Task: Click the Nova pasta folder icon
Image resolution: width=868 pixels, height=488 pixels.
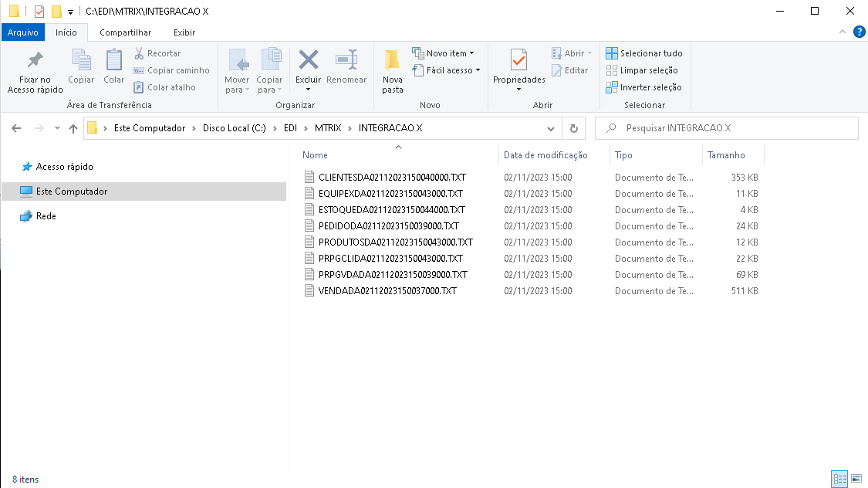Action: click(x=392, y=60)
